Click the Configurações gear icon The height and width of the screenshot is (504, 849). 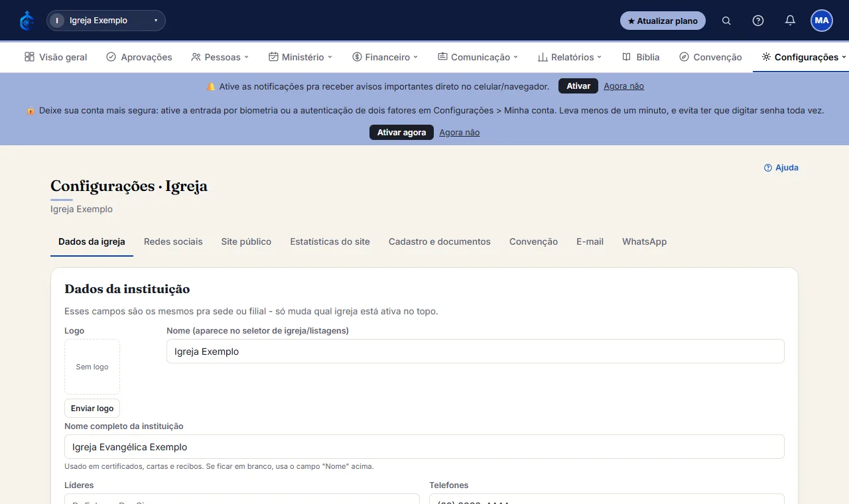tap(766, 57)
